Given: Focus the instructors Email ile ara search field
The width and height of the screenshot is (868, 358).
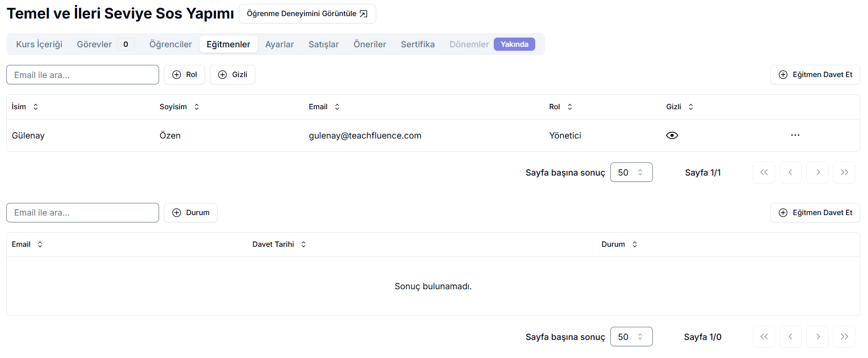Looking at the screenshot, I should click(x=82, y=75).
